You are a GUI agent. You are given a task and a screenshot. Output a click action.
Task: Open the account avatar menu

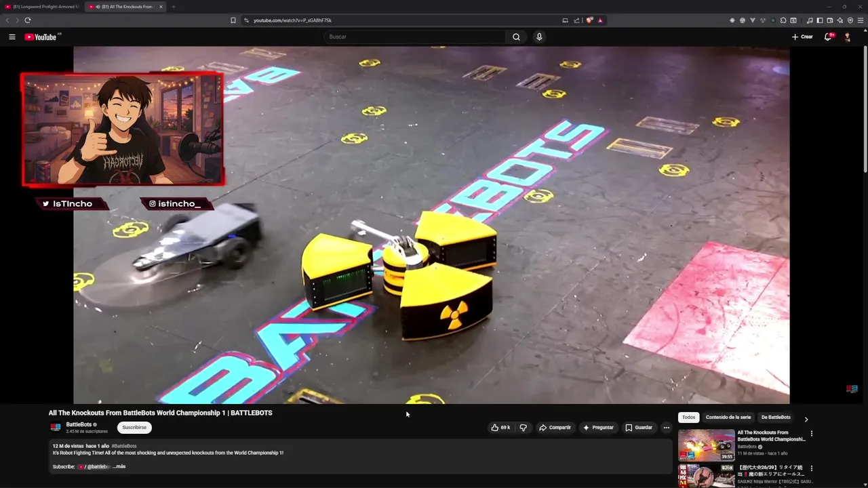tap(847, 37)
